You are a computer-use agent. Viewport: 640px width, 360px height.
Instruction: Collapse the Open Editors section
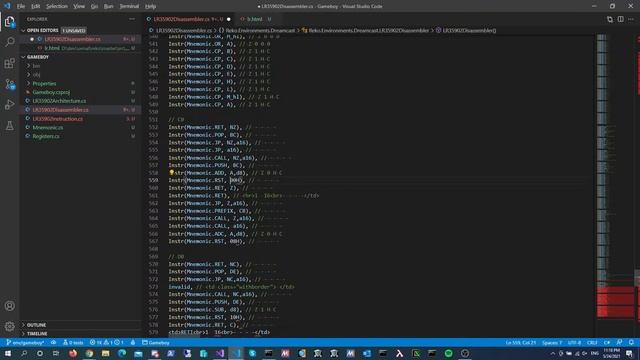tap(42, 31)
